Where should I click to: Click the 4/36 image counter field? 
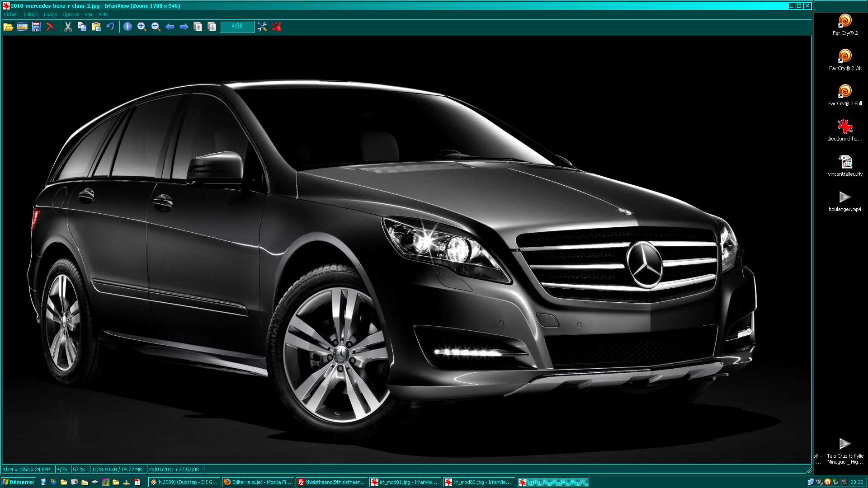point(237,26)
